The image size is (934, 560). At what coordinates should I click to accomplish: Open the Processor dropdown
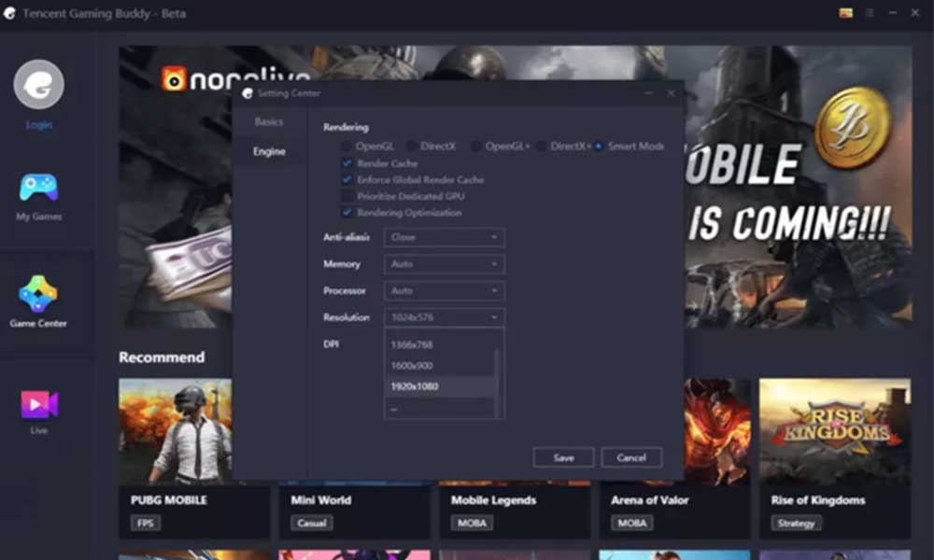point(445,290)
